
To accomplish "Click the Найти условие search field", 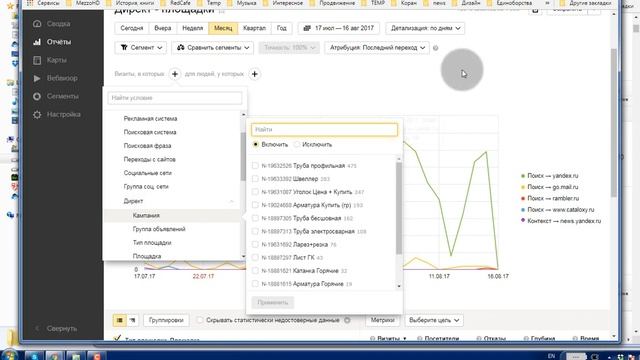I will 175,98.
